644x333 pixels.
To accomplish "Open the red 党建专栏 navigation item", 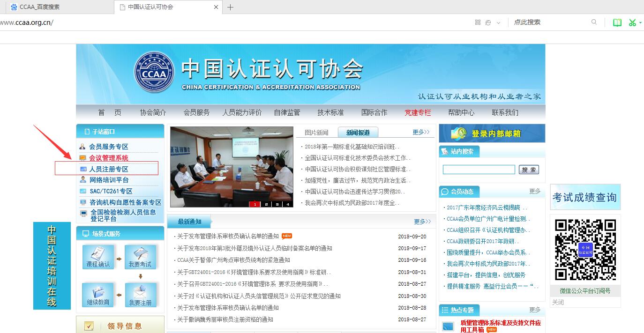I will [x=418, y=112].
